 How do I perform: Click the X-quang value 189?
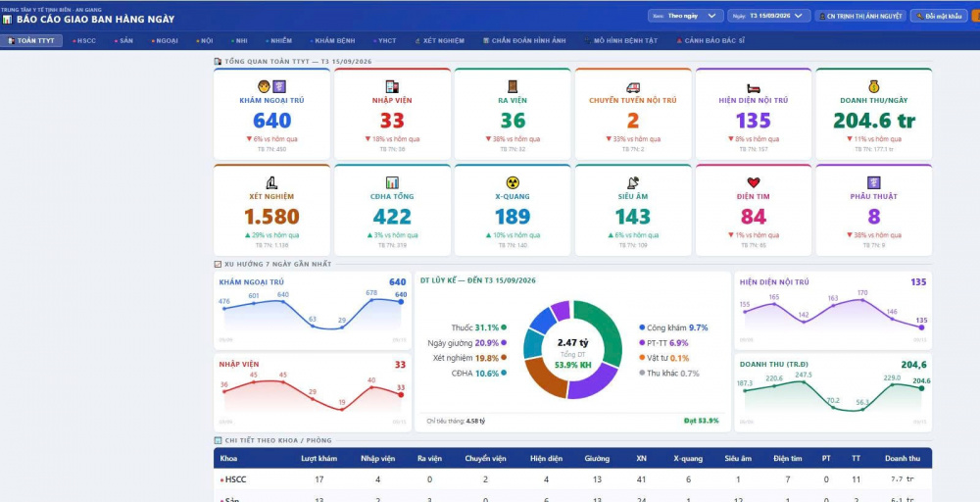(513, 217)
